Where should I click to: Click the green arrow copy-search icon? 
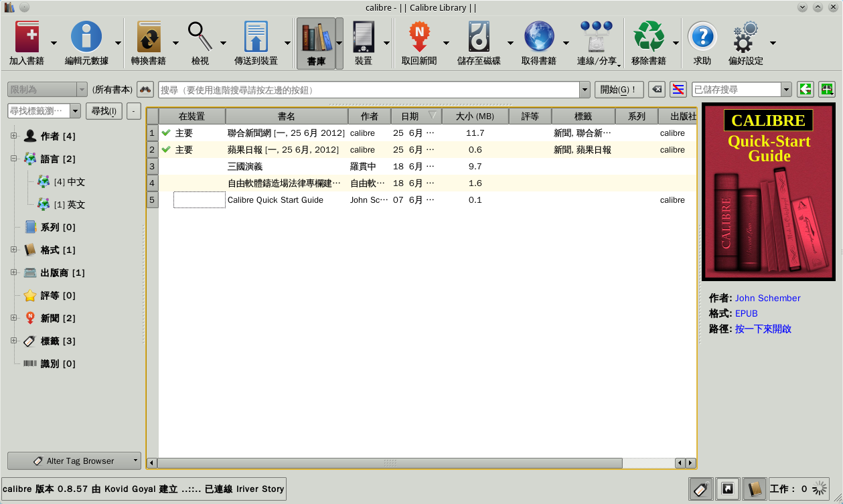coord(805,90)
